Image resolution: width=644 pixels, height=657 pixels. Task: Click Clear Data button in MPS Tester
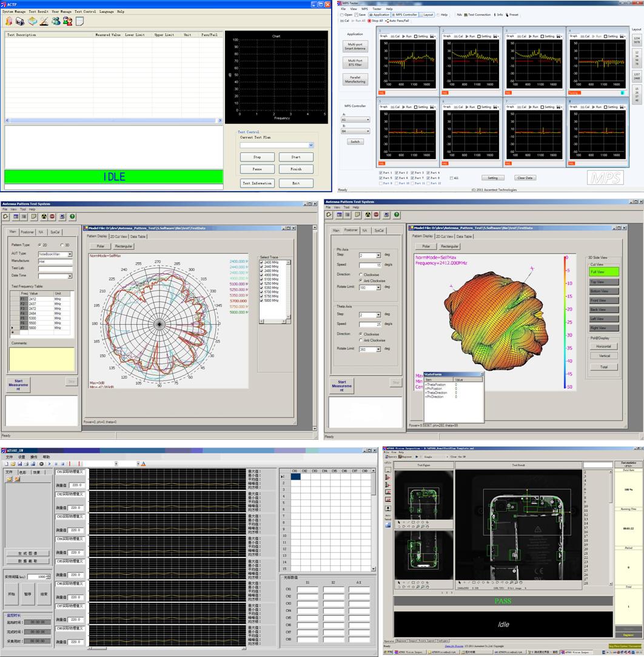525,178
